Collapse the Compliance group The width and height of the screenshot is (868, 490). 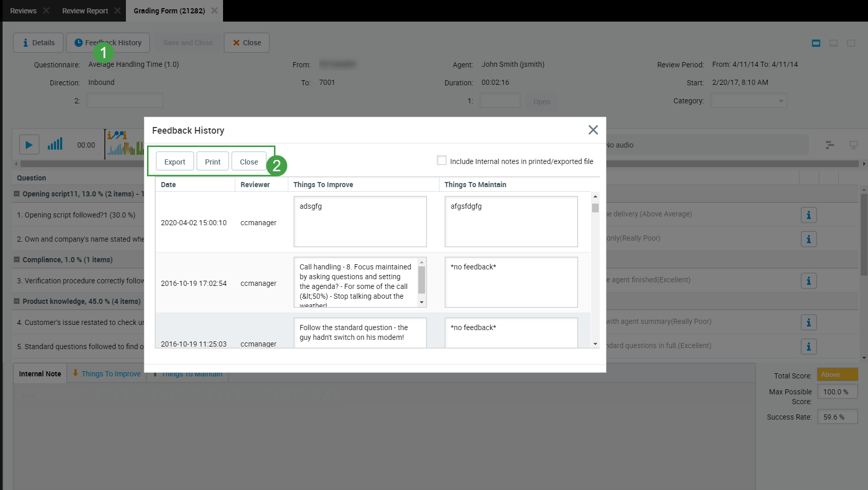click(x=17, y=260)
